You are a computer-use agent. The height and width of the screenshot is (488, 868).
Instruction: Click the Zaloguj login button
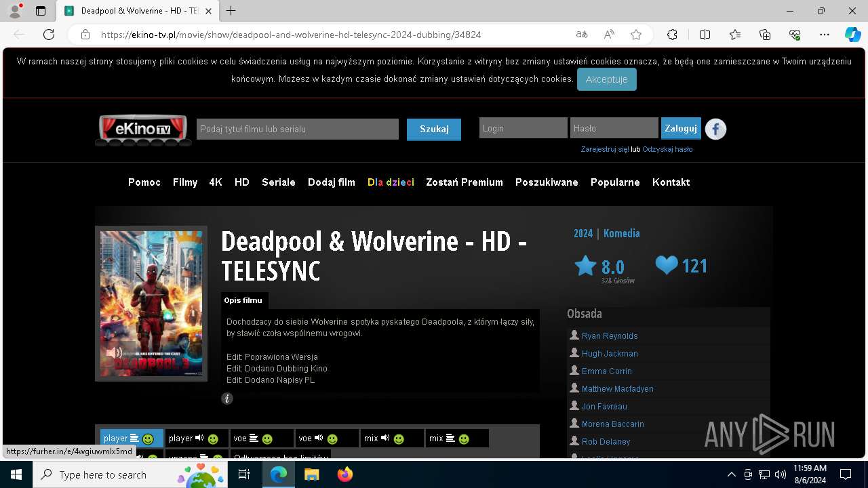click(681, 128)
